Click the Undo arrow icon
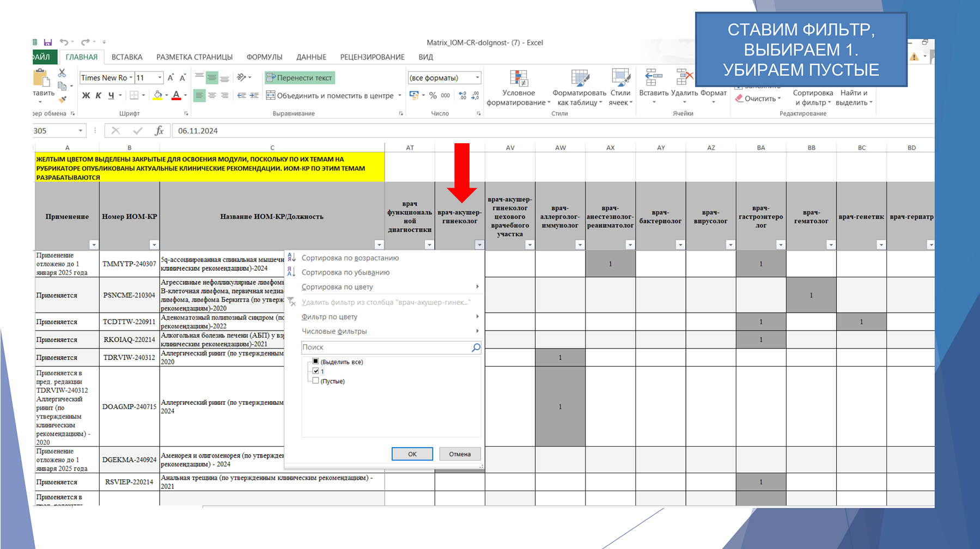 click(64, 42)
